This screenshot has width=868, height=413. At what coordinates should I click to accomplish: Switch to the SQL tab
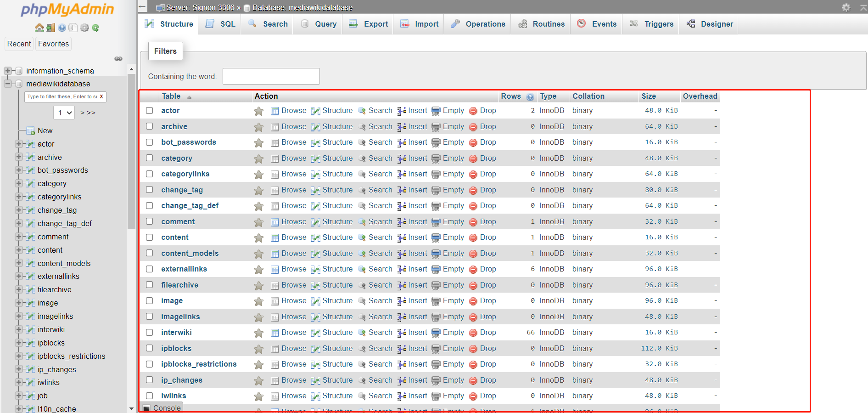coord(221,24)
